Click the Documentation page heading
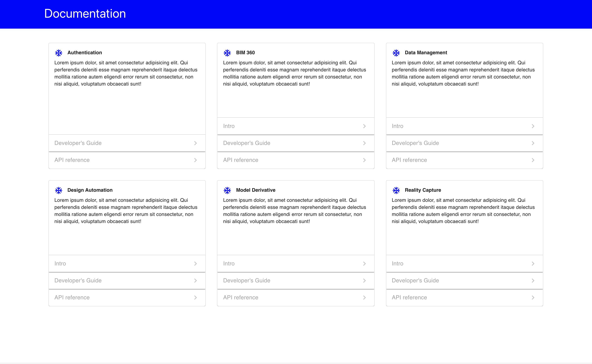 click(85, 13)
